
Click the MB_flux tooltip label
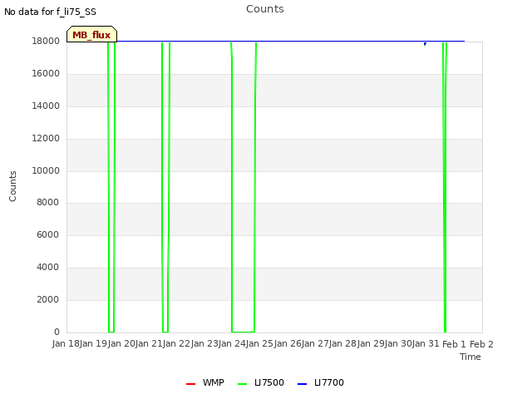(91, 35)
